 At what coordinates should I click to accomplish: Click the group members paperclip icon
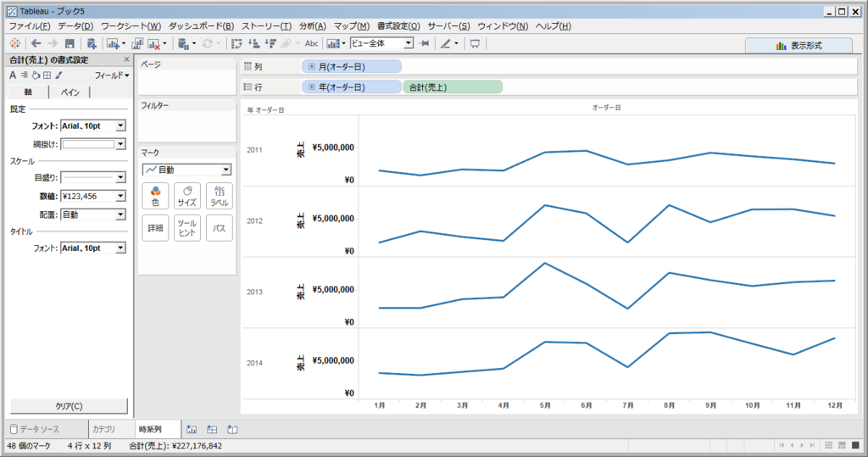pos(287,43)
